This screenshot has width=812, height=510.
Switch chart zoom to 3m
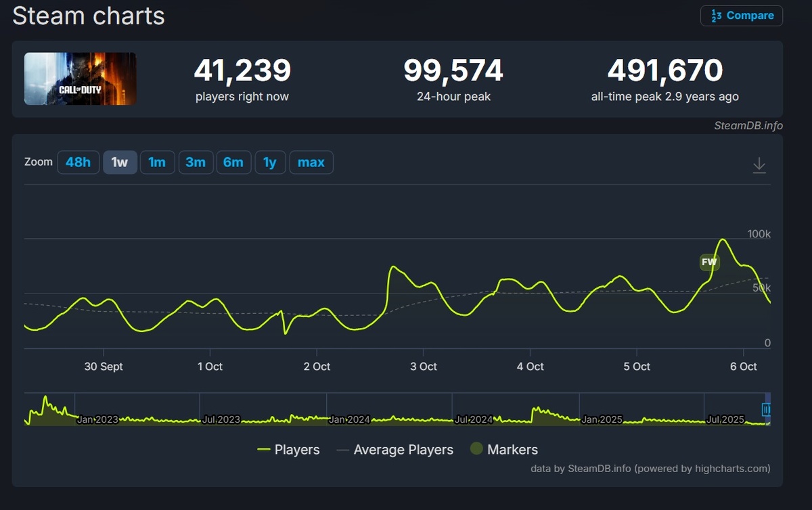tap(196, 162)
